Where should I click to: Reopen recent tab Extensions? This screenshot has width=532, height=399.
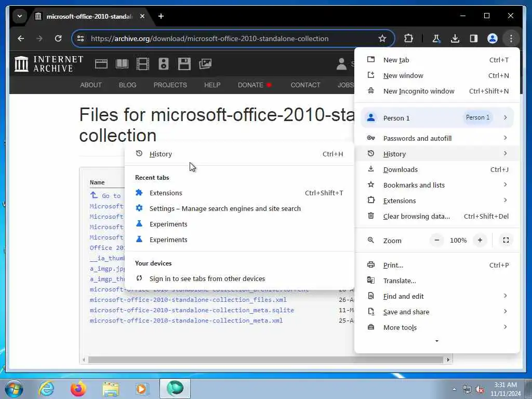click(x=239, y=193)
